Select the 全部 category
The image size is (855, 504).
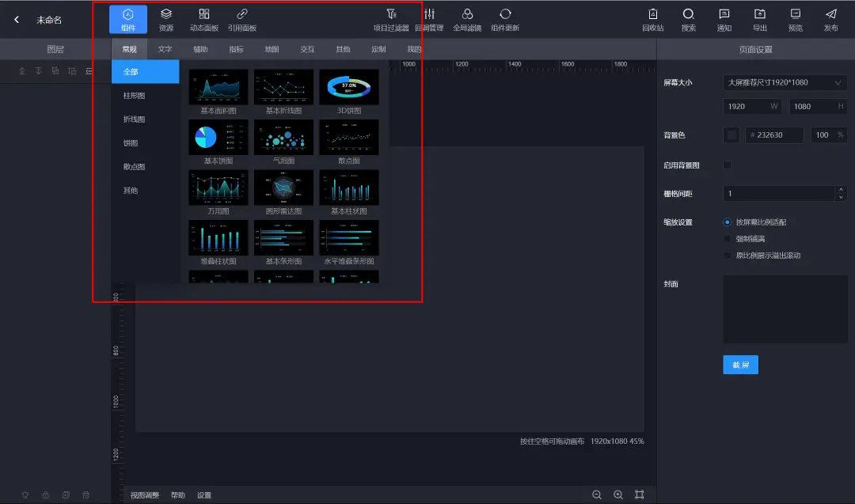145,71
